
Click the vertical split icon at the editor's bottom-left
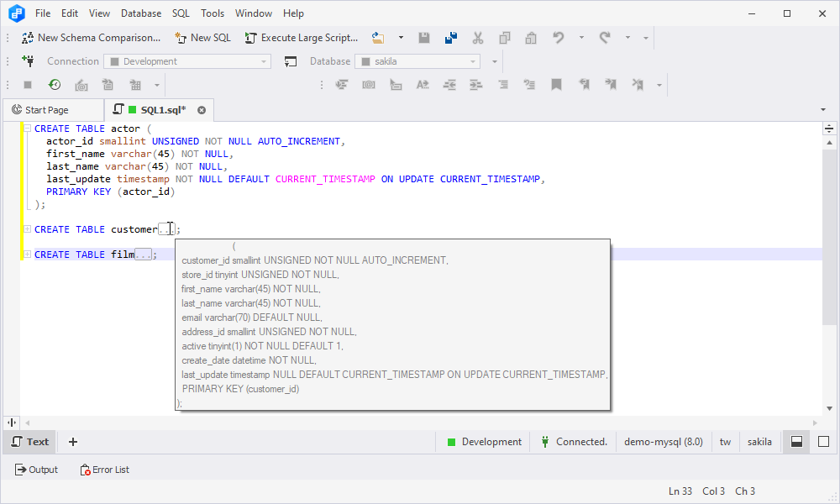click(11, 423)
